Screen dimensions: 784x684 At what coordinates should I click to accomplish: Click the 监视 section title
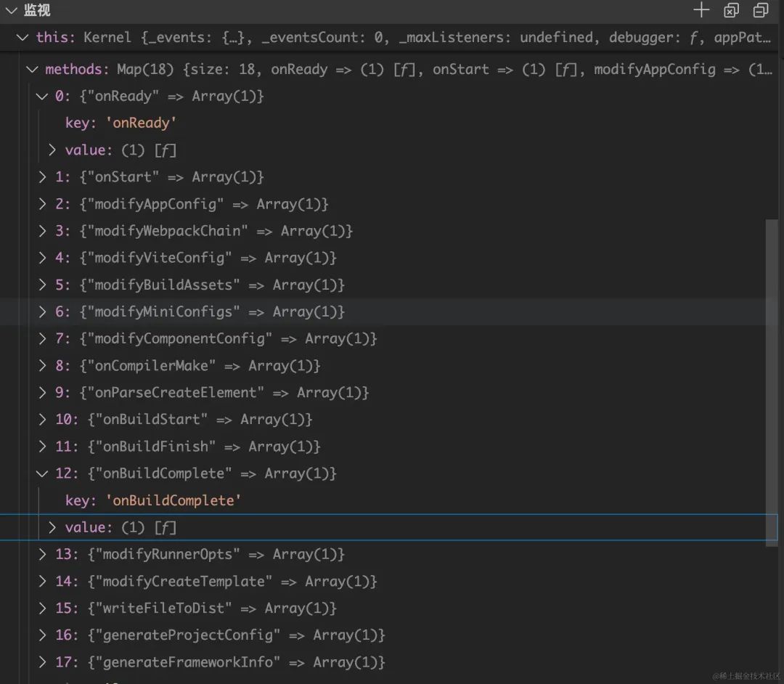[37, 10]
